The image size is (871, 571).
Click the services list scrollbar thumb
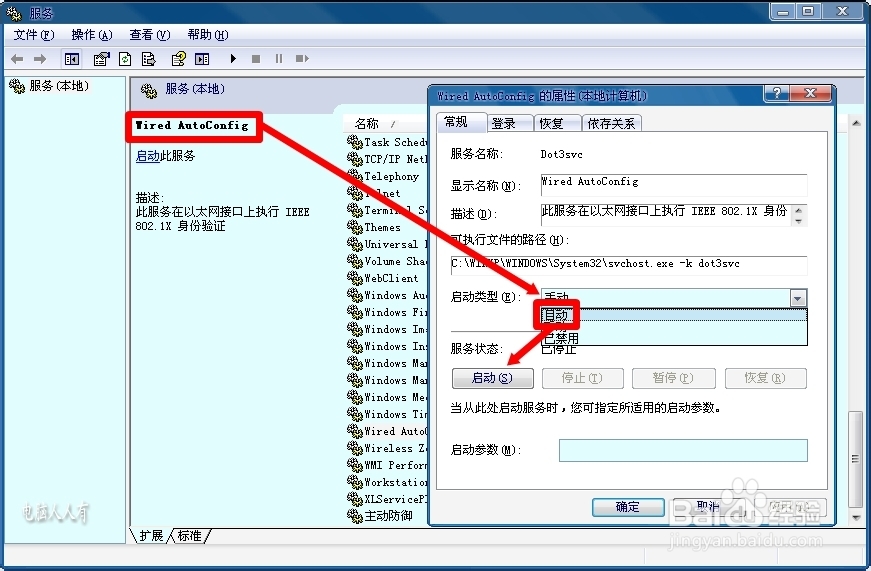click(856, 459)
